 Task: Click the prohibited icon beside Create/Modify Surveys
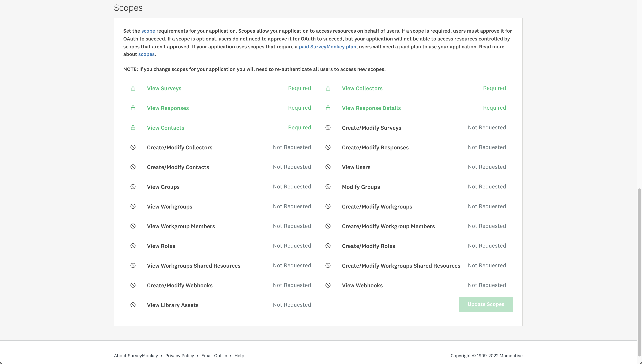tap(328, 128)
